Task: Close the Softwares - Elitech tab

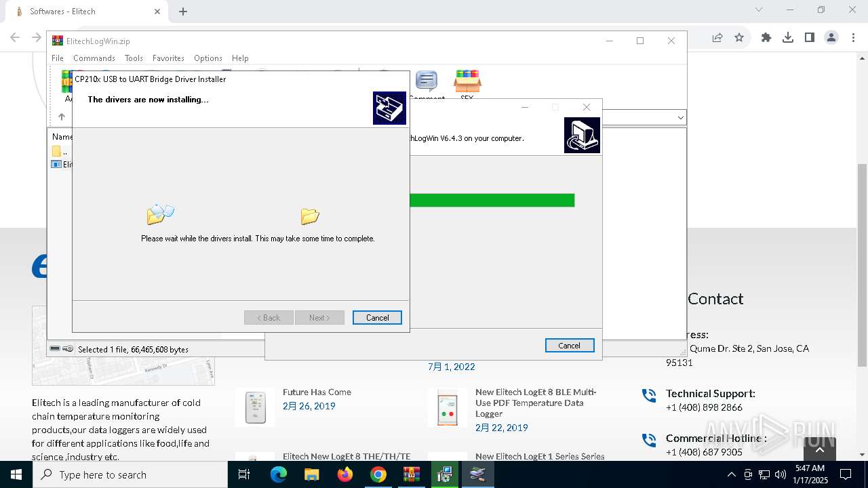Action: (x=157, y=12)
